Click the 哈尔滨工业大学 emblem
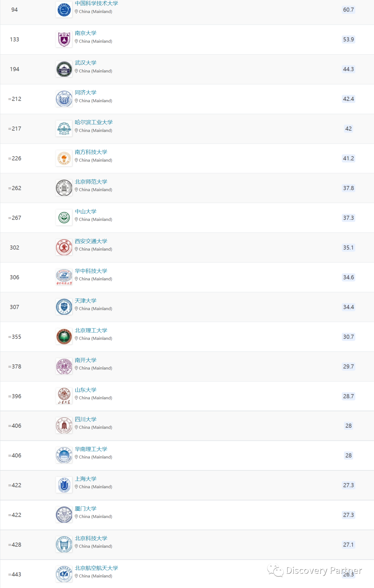The width and height of the screenshot is (374, 588). pos(64,129)
